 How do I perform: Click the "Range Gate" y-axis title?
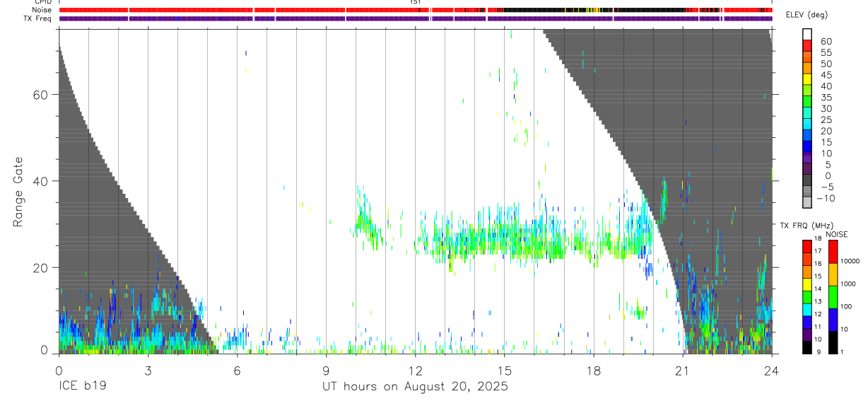coord(19,192)
